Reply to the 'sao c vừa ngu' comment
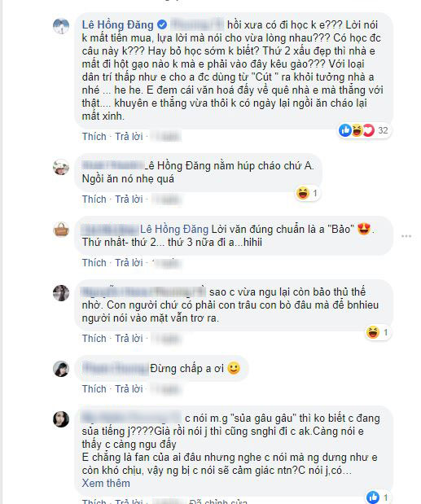 (x=129, y=338)
